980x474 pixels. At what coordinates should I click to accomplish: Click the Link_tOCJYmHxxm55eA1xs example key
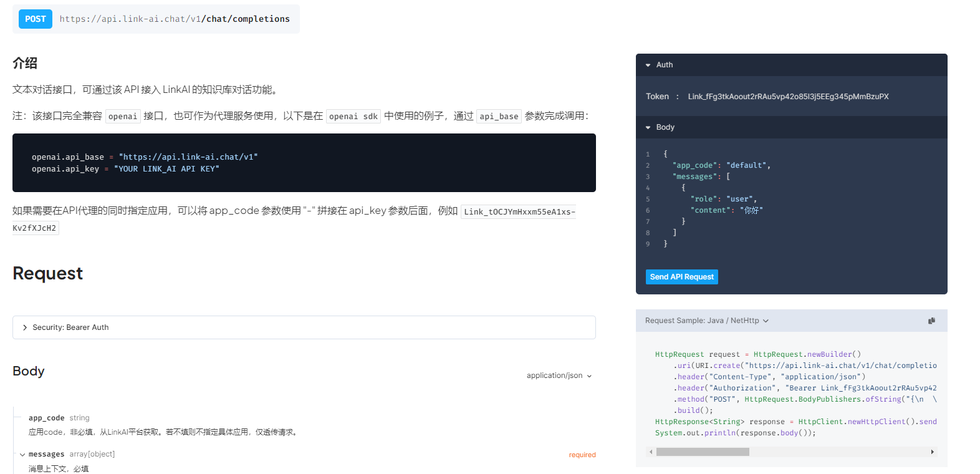tap(294, 220)
